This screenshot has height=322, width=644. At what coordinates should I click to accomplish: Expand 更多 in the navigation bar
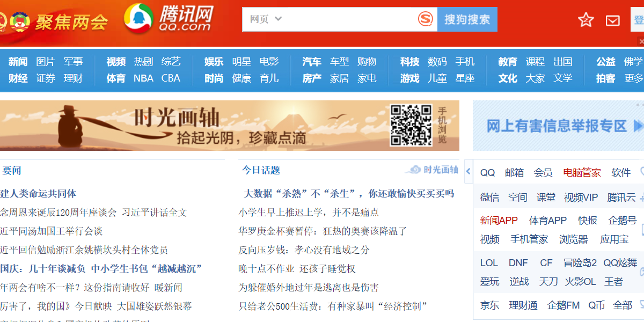pos(633,78)
